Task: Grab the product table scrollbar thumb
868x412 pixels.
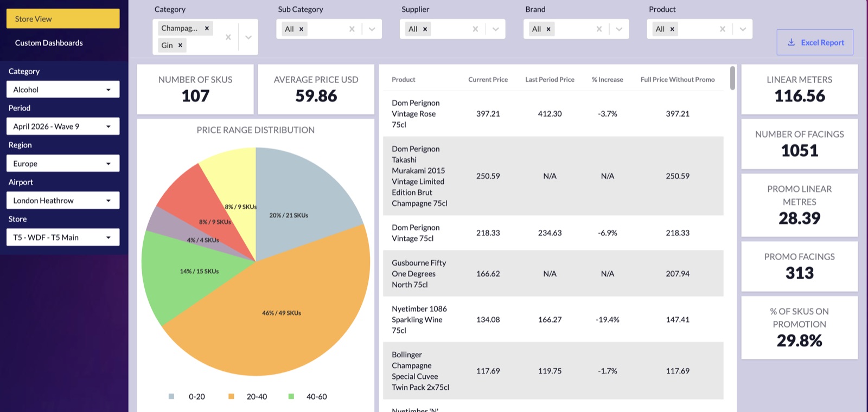Action: pyautogui.click(x=733, y=78)
